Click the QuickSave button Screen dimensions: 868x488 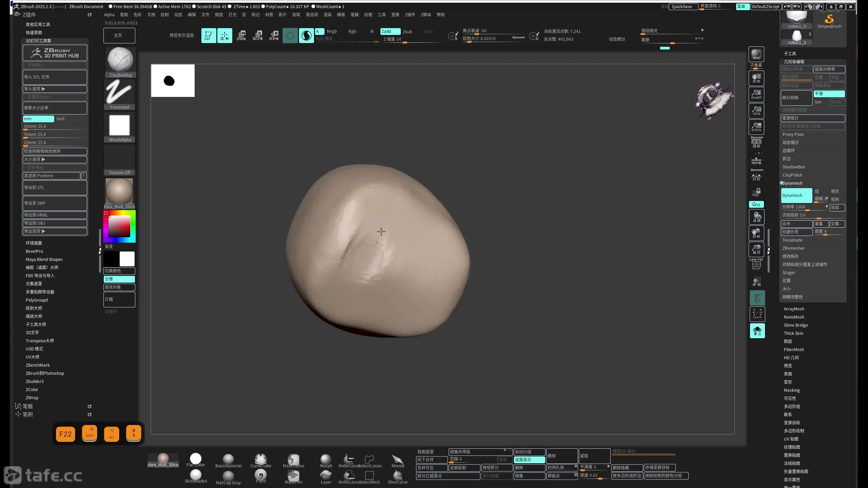point(683,6)
